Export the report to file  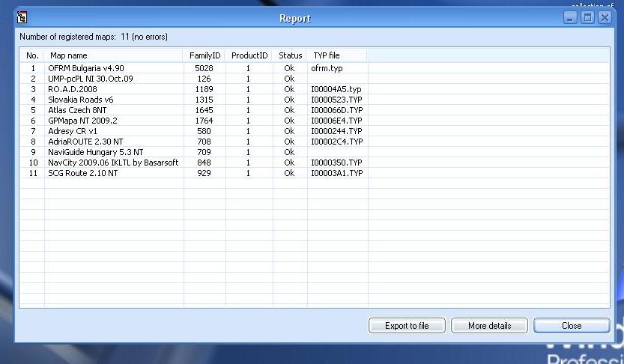pyautogui.click(x=407, y=325)
